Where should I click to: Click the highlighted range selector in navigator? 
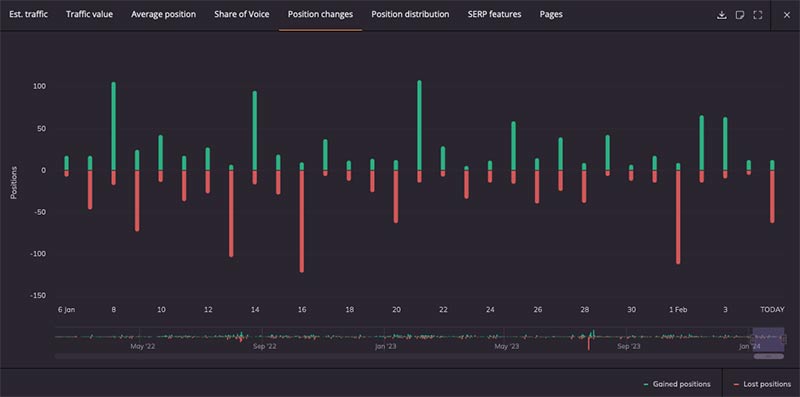pos(768,339)
